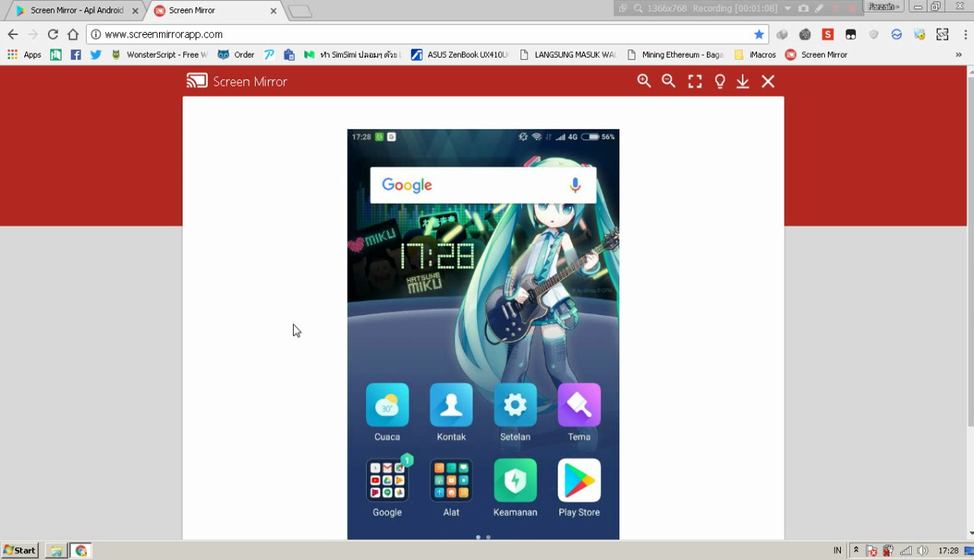Click the browser Back arrow
This screenshot has width=974, height=560.
13,34
